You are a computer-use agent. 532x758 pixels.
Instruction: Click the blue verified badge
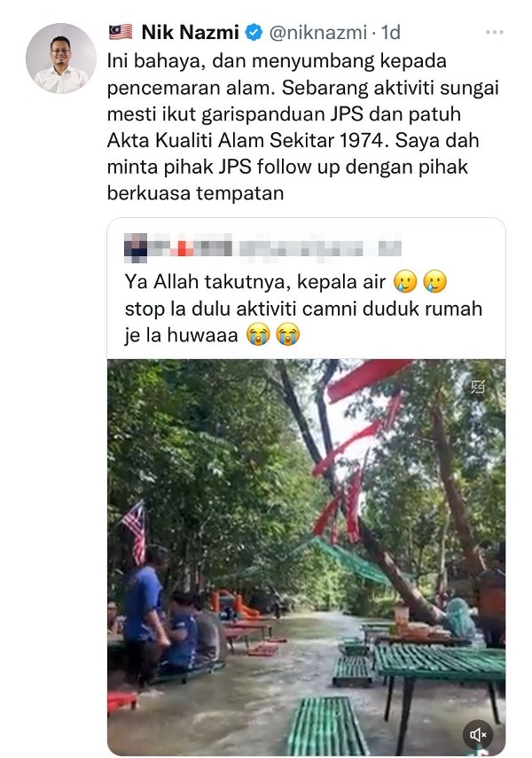254,33
